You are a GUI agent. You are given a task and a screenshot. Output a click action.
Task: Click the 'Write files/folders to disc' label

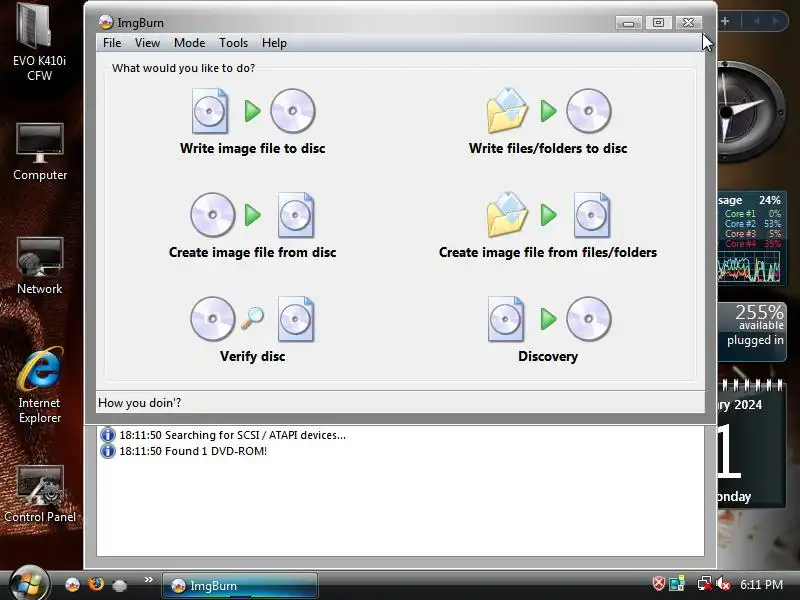[x=548, y=148]
